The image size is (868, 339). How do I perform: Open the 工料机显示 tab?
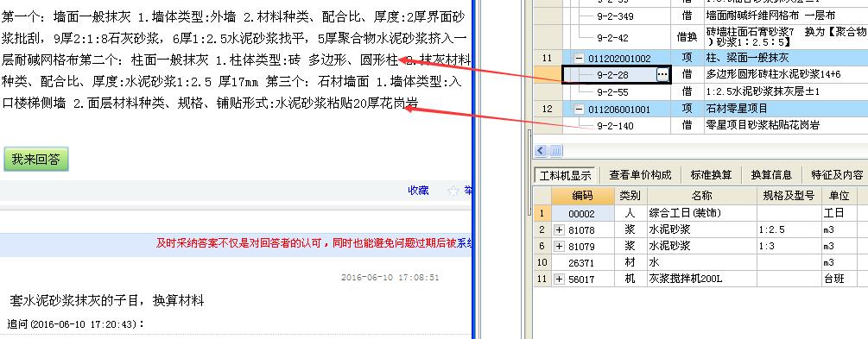coord(566,175)
